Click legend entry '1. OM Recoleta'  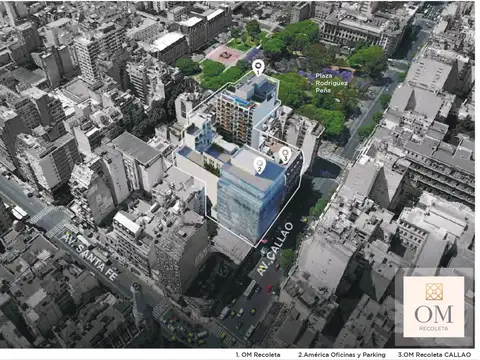[x=258, y=355]
